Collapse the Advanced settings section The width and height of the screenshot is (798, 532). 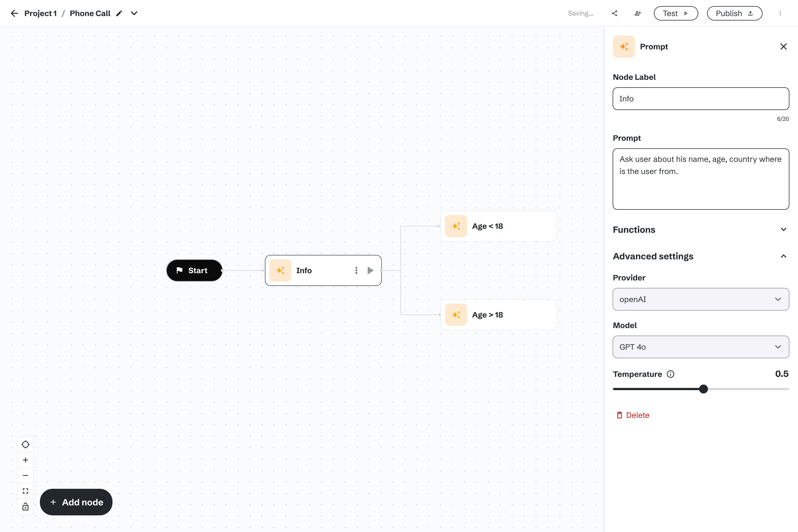tap(783, 256)
